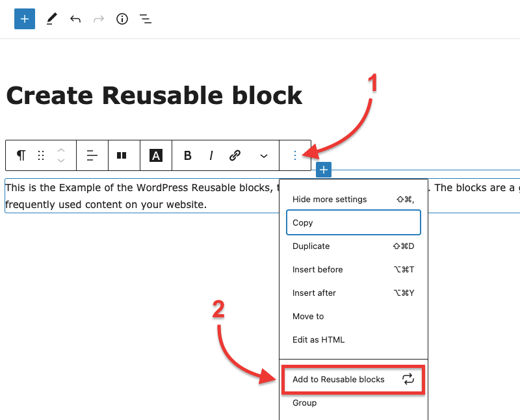Open the document Details info icon

[x=122, y=19]
